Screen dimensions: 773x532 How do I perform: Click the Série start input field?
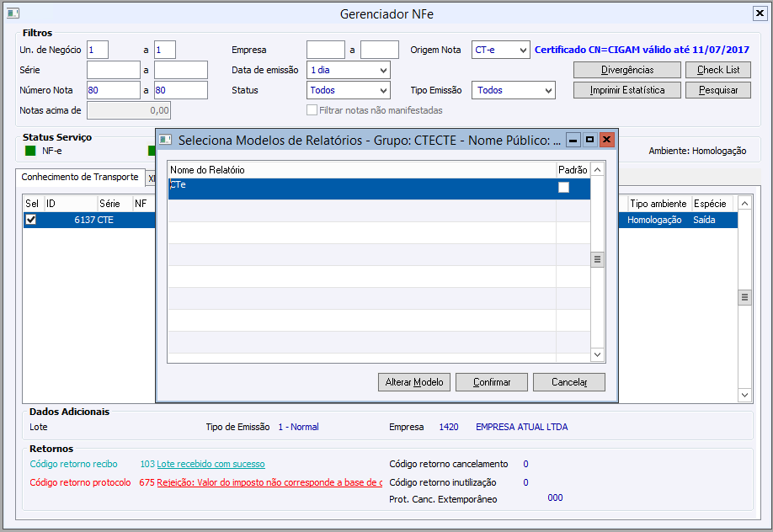(x=114, y=70)
